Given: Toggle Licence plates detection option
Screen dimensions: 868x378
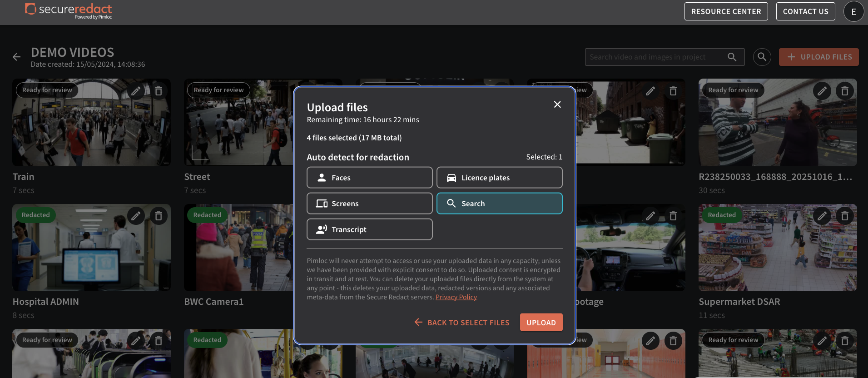Looking at the screenshot, I should 499,178.
